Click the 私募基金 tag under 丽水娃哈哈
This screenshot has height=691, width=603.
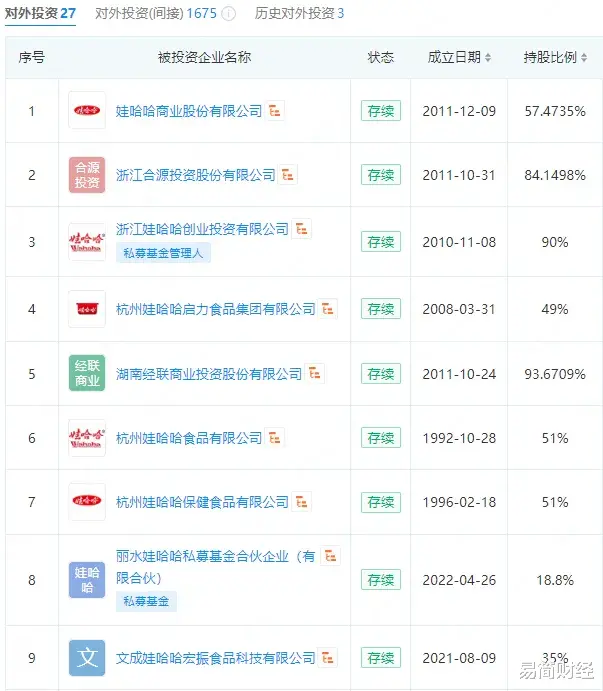point(146,601)
